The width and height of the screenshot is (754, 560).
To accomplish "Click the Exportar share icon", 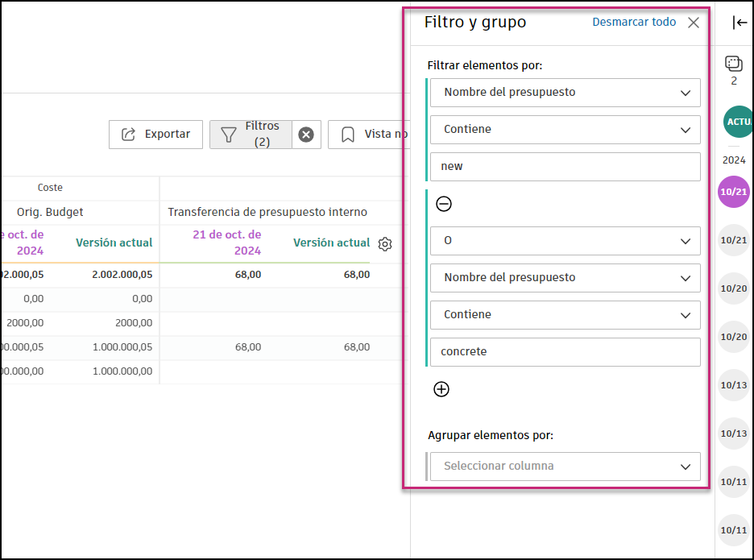I will (x=129, y=135).
